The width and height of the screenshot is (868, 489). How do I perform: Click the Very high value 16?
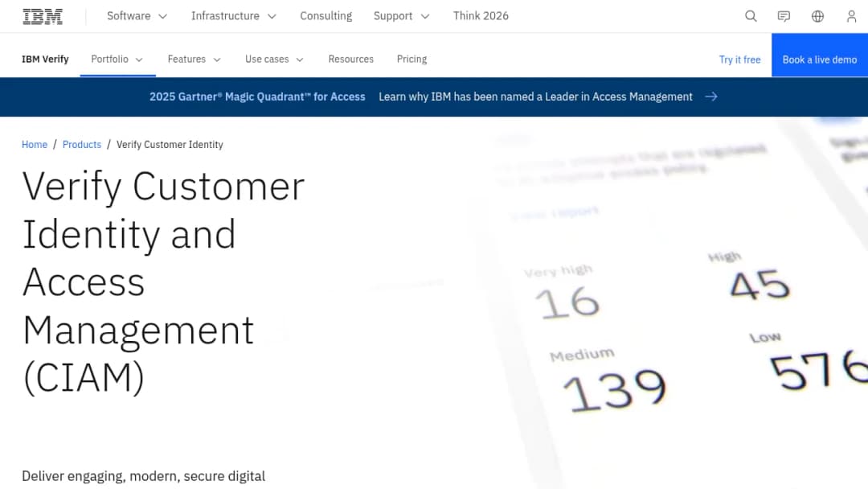point(567,302)
